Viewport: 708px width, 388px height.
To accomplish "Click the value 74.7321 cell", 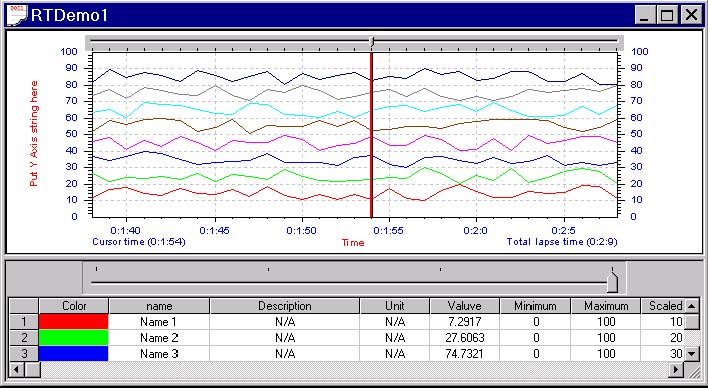I will pyautogui.click(x=465, y=353).
